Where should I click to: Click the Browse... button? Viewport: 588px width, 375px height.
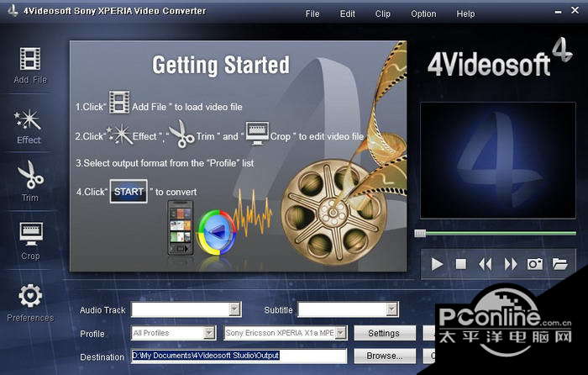(385, 356)
